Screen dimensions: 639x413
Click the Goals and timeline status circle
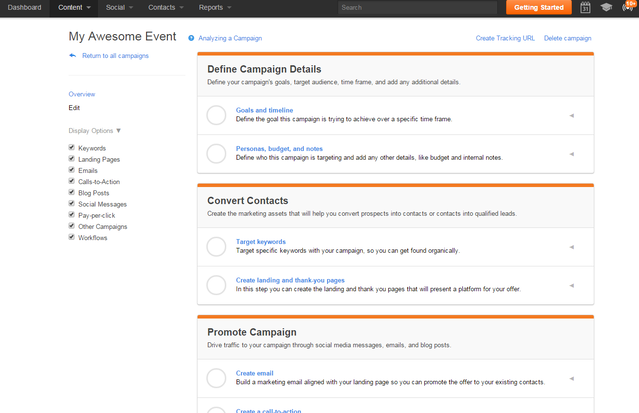point(216,115)
